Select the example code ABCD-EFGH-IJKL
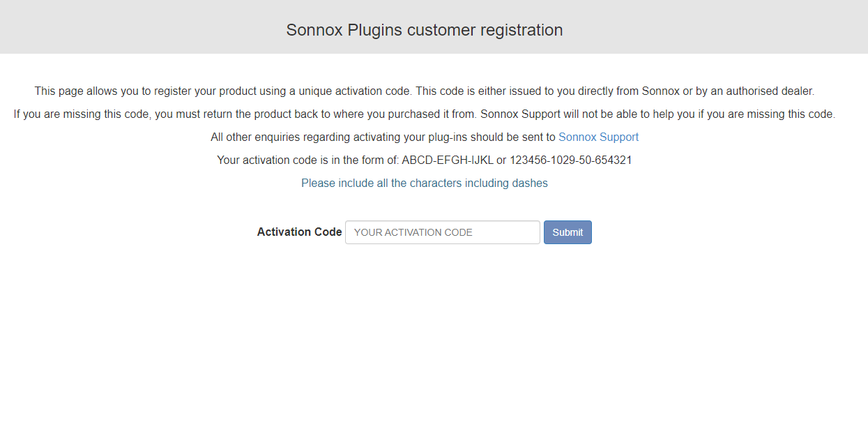 coord(448,160)
